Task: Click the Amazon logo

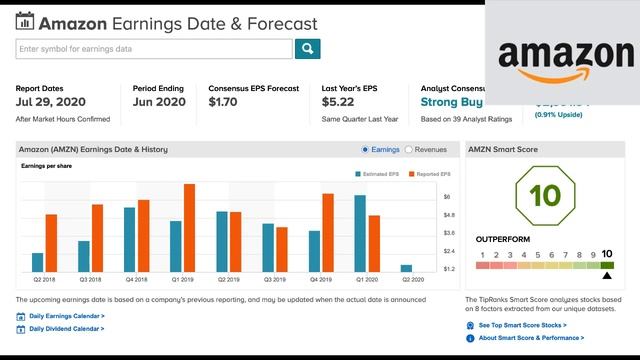Action: (566, 62)
